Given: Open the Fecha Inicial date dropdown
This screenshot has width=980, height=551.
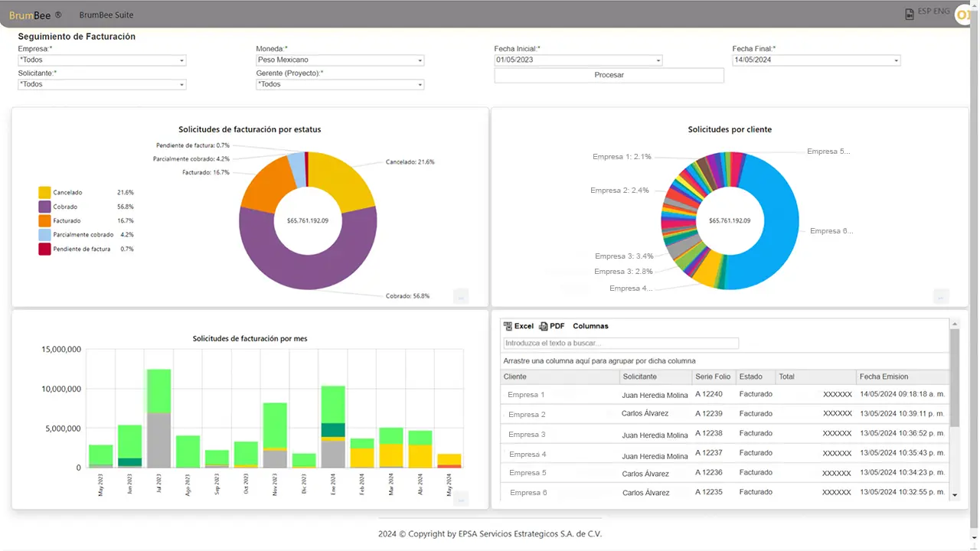Looking at the screenshot, I should coord(578,60).
